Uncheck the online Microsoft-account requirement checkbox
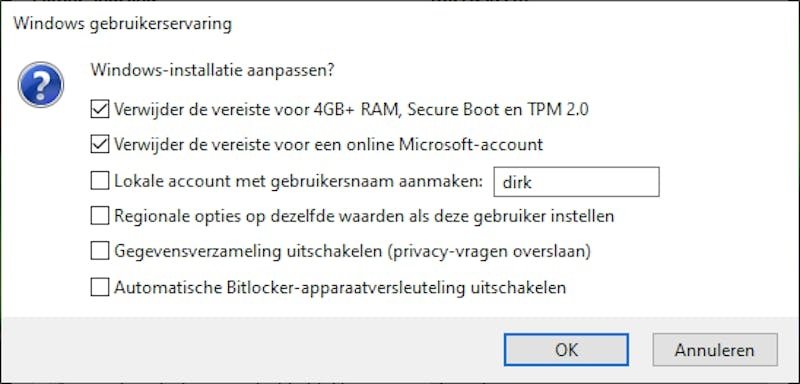The image size is (800, 384). (99, 145)
